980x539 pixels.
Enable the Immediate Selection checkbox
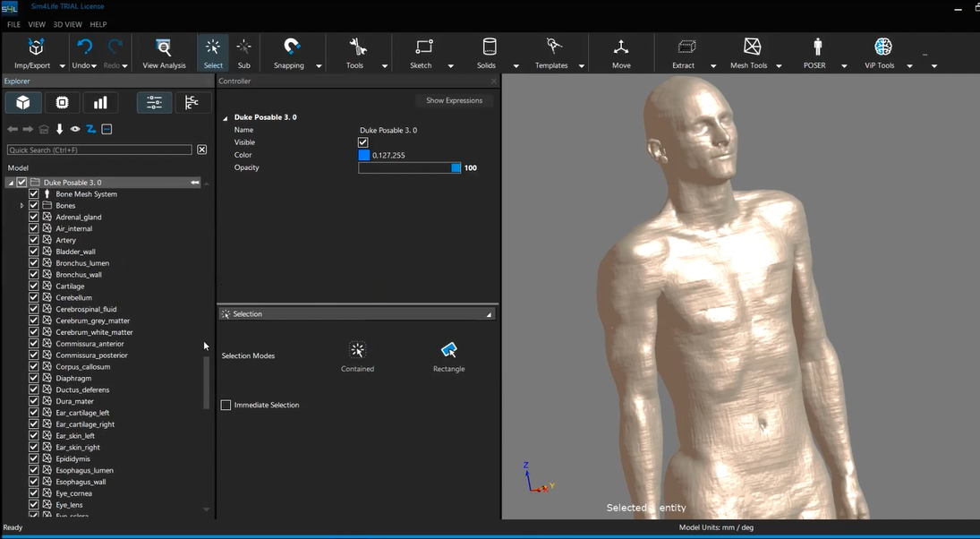click(226, 406)
